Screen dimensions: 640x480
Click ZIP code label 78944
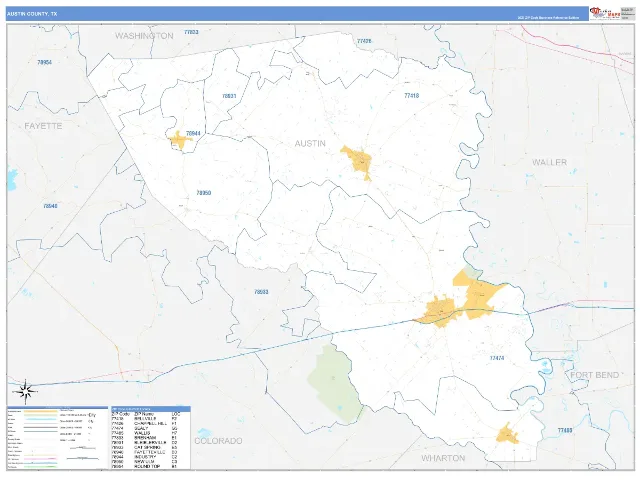click(x=193, y=133)
